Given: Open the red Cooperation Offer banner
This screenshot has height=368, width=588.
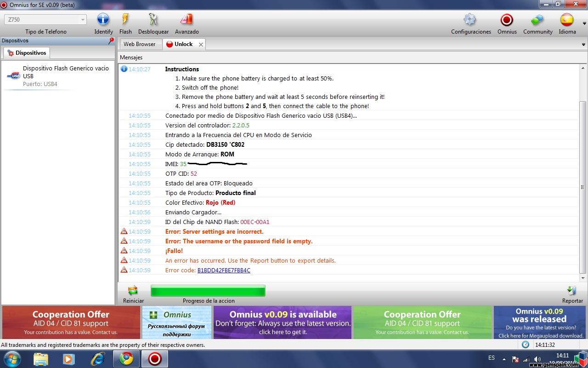Looking at the screenshot, I should tap(71, 322).
